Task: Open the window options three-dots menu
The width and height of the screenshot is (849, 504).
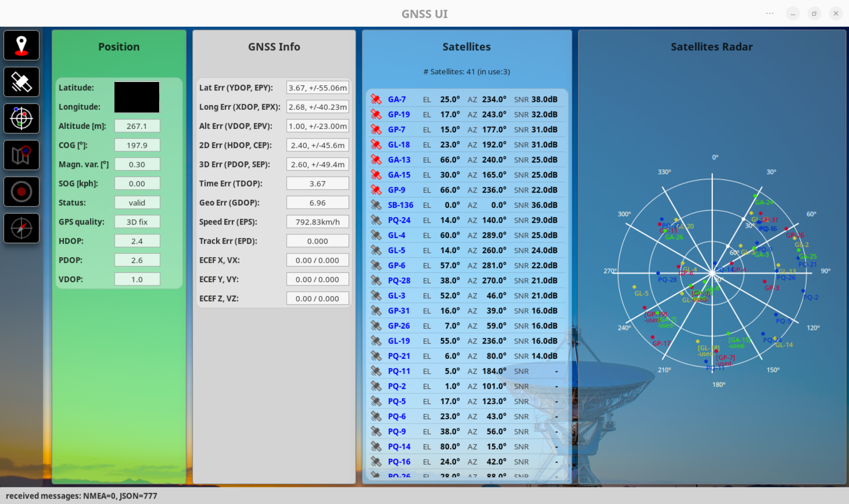Action: coord(769,14)
